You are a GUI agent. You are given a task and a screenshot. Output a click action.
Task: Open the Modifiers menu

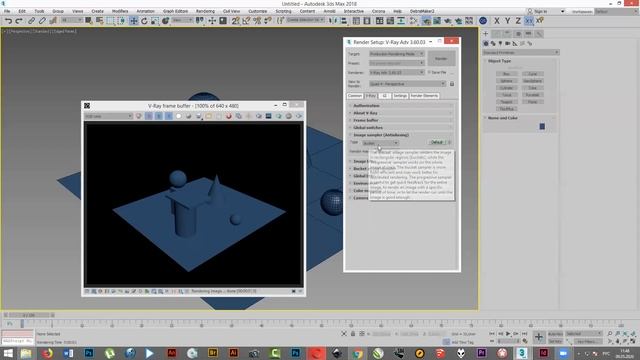pyautogui.click(x=120, y=11)
